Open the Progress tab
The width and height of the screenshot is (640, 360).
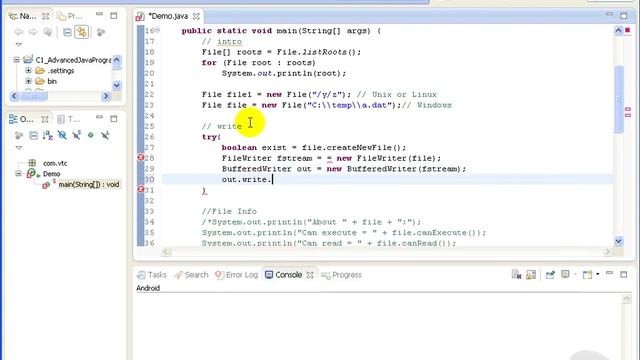click(342, 275)
